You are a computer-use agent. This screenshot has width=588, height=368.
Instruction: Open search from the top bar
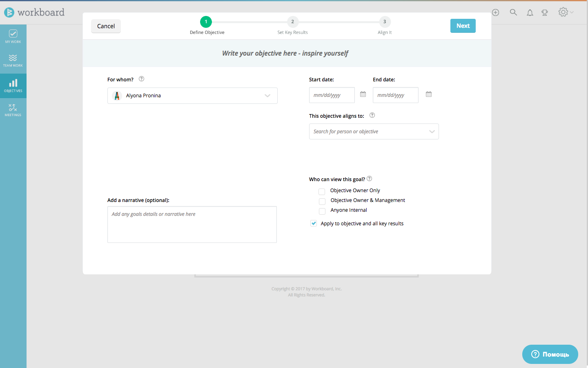pyautogui.click(x=513, y=12)
